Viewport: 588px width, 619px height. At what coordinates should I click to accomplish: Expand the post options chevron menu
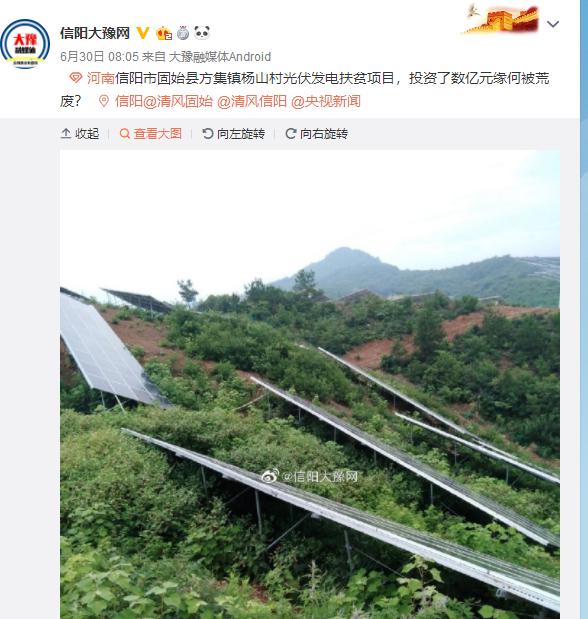click(553, 24)
